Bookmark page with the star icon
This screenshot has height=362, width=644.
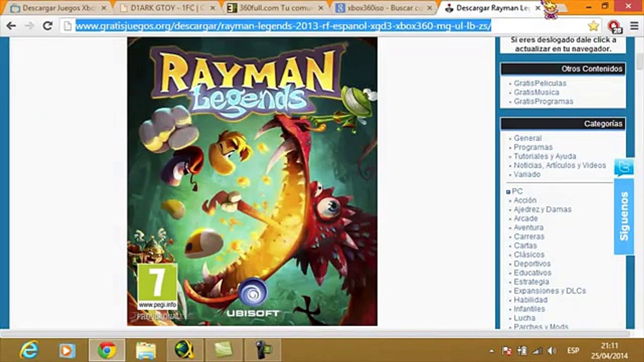click(x=593, y=26)
